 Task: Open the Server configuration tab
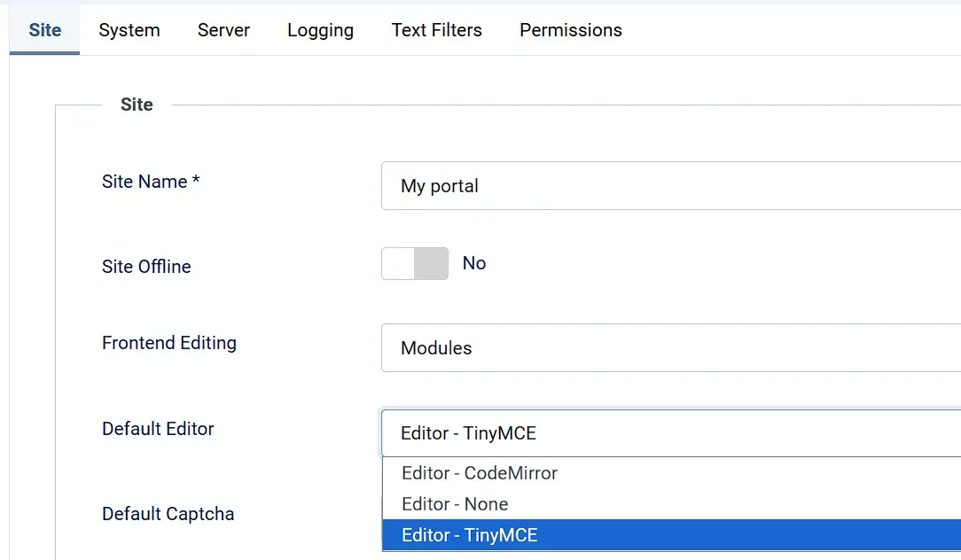(223, 29)
